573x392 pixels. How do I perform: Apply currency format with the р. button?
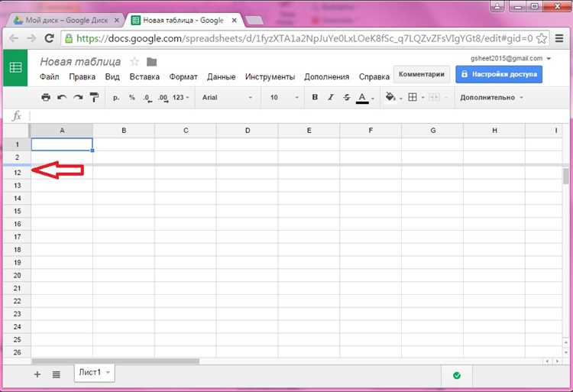[116, 98]
